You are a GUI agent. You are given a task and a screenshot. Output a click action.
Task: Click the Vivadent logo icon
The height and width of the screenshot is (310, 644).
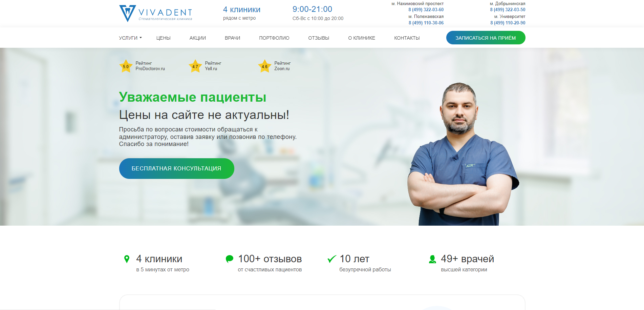(x=128, y=14)
